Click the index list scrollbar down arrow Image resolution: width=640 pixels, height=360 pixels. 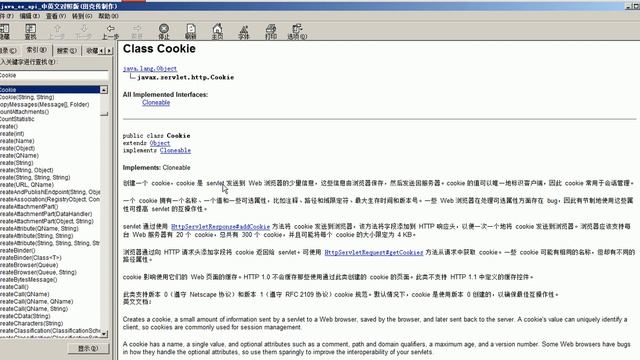tap(104, 334)
